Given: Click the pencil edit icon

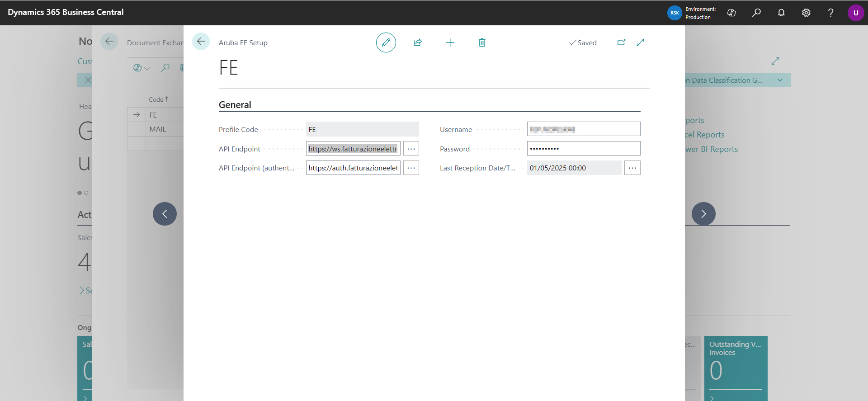Looking at the screenshot, I should (x=386, y=42).
